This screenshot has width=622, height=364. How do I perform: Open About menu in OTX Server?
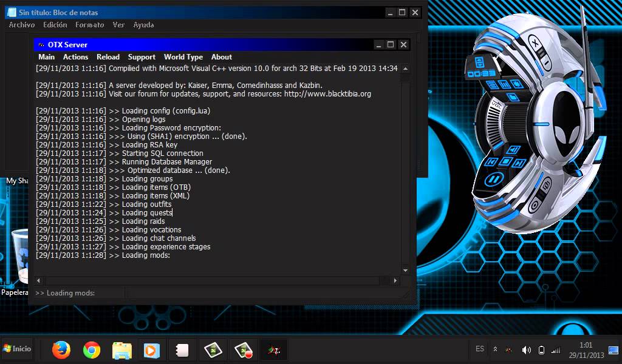coord(221,56)
